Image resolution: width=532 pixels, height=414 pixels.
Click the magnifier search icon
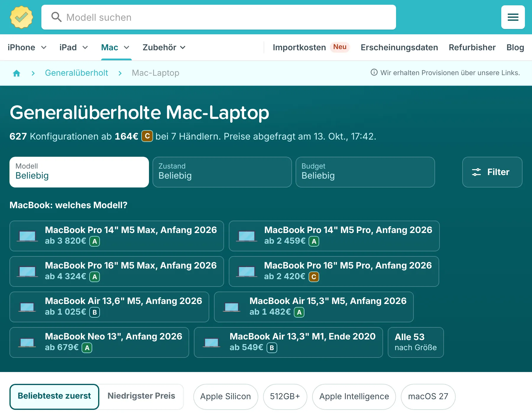pyautogui.click(x=56, y=17)
